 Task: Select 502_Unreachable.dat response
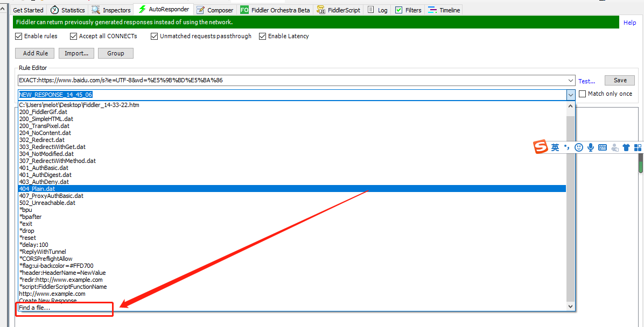click(x=292, y=203)
